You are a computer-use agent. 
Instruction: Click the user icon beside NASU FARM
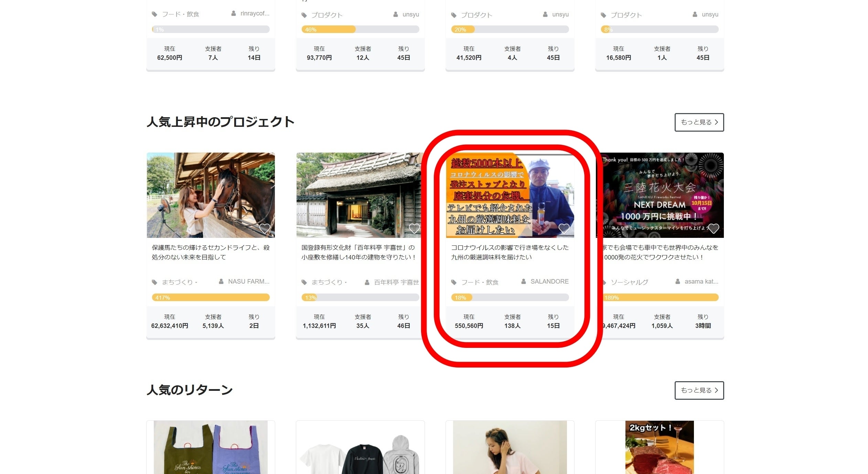tap(221, 282)
